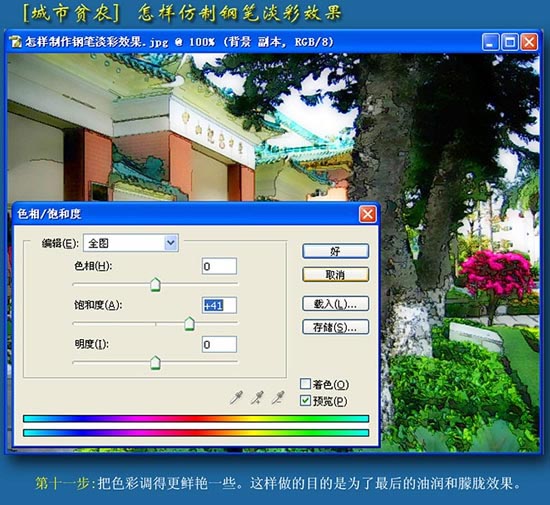Image resolution: width=550 pixels, height=505 pixels.
Task: Click the upper color spectrum bar
Action: tap(196, 419)
